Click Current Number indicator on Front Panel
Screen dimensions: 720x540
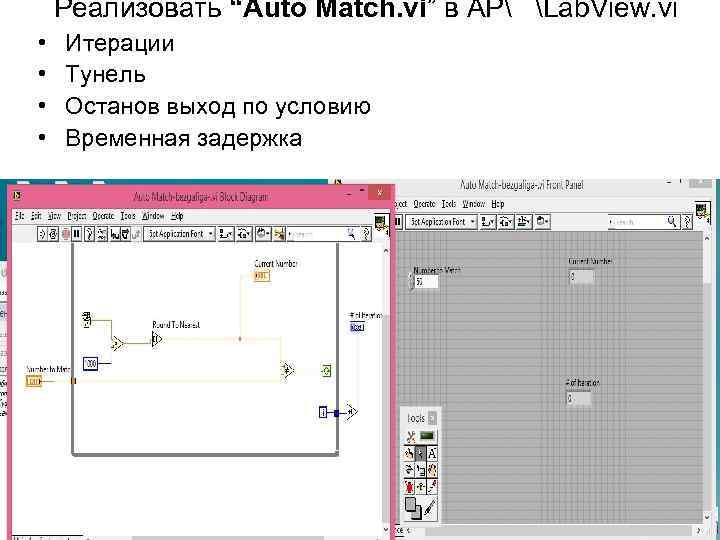[x=581, y=276]
